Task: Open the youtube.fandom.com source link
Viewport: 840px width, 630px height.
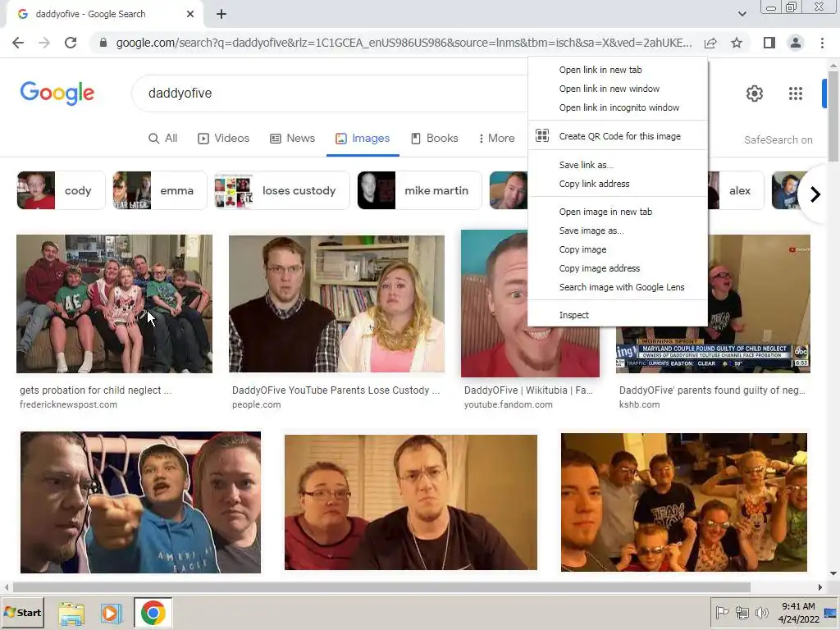Action: pos(508,404)
